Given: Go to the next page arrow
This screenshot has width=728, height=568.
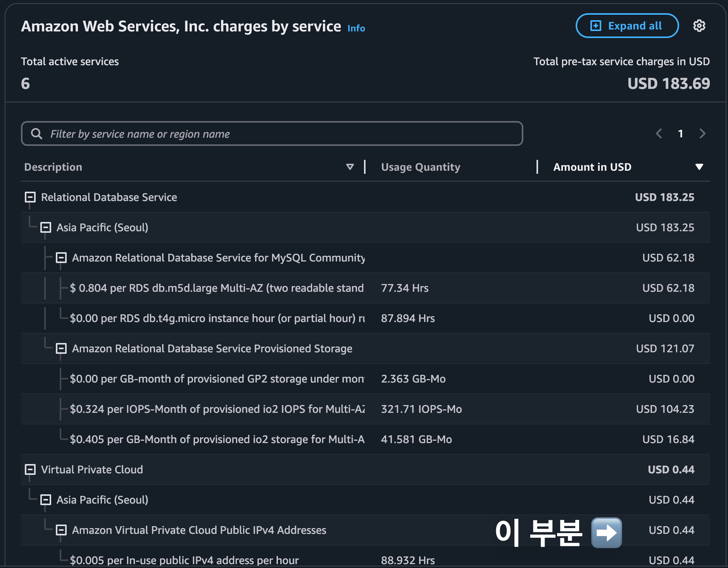Looking at the screenshot, I should pyautogui.click(x=702, y=134).
